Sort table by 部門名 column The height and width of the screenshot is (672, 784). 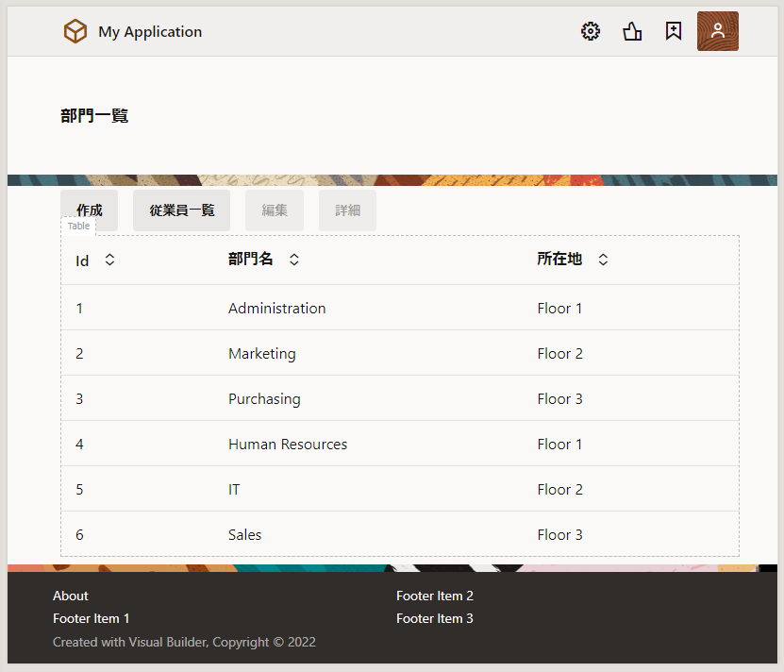point(294,260)
